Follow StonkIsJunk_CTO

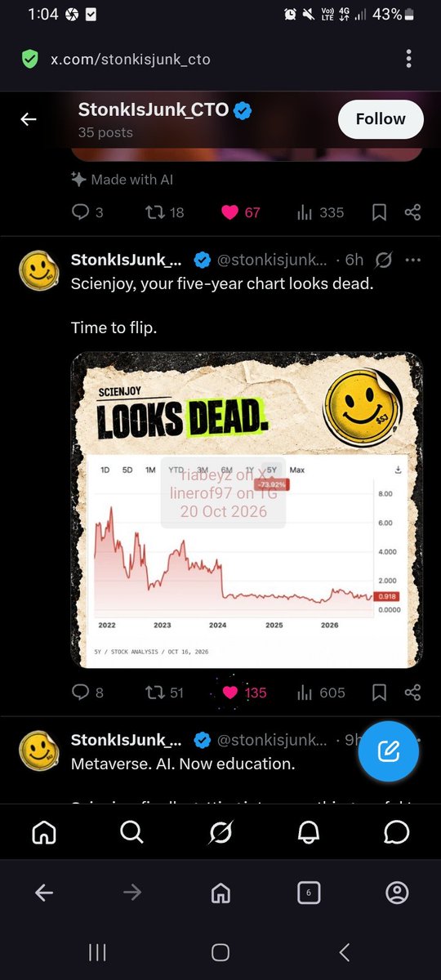[x=381, y=119]
